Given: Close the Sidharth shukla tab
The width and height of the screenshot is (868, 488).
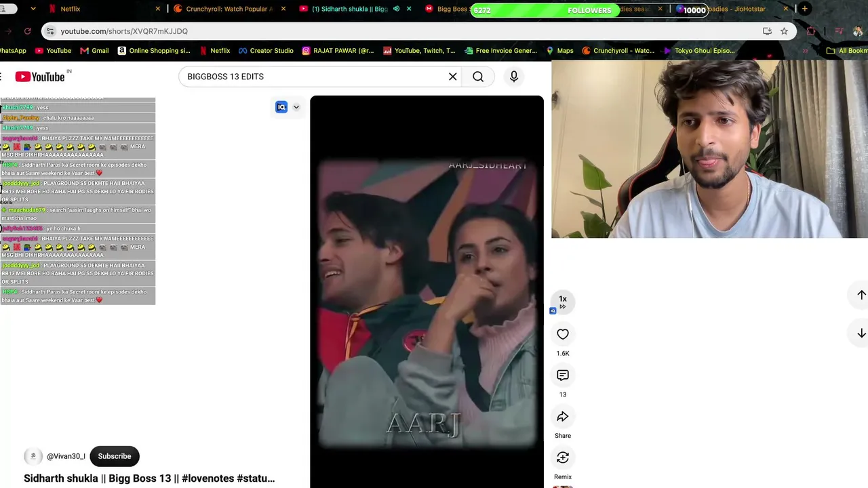Looking at the screenshot, I should click(408, 9).
